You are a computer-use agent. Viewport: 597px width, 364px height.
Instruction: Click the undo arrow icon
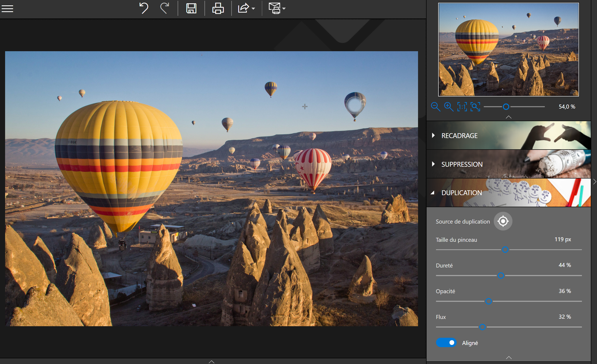pos(144,8)
